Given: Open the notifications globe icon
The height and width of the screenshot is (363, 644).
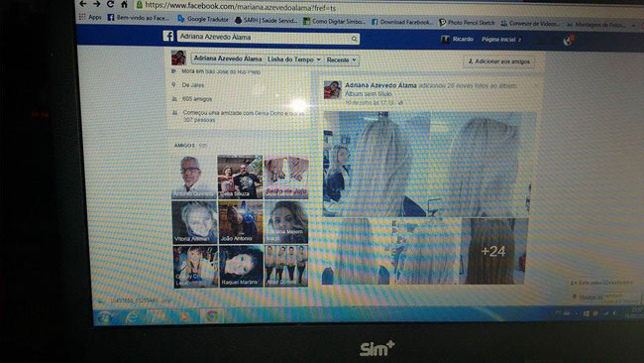Looking at the screenshot, I should click(x=568, y=41).
